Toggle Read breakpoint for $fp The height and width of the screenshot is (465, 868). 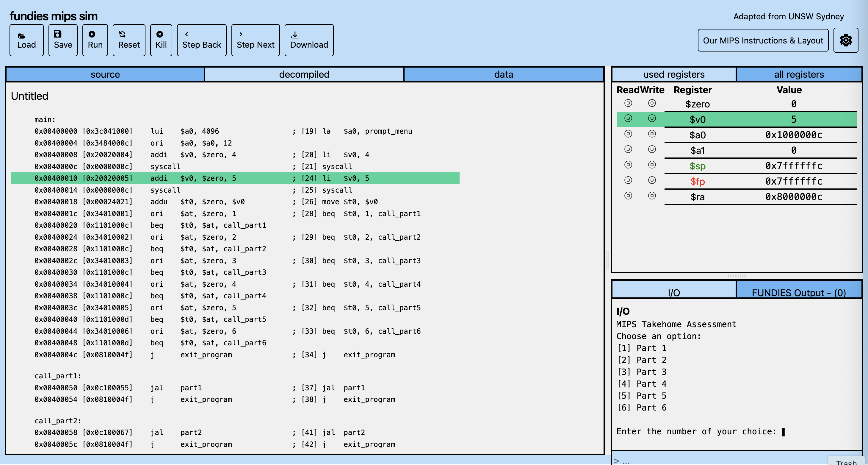point(628,180)
